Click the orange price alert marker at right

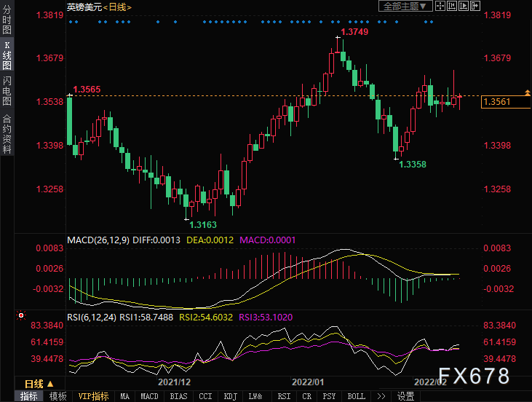[527, 92]
